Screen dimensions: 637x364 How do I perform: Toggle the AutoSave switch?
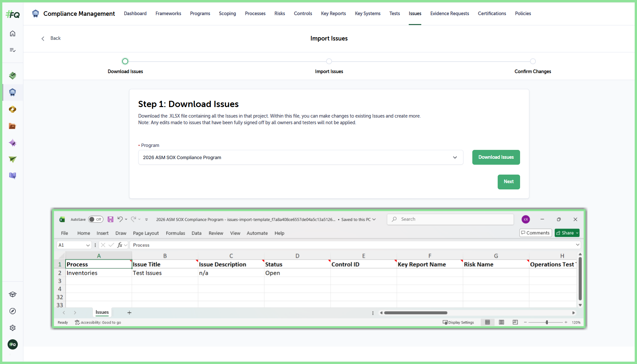pyautogui.click(x=96, y=219)
